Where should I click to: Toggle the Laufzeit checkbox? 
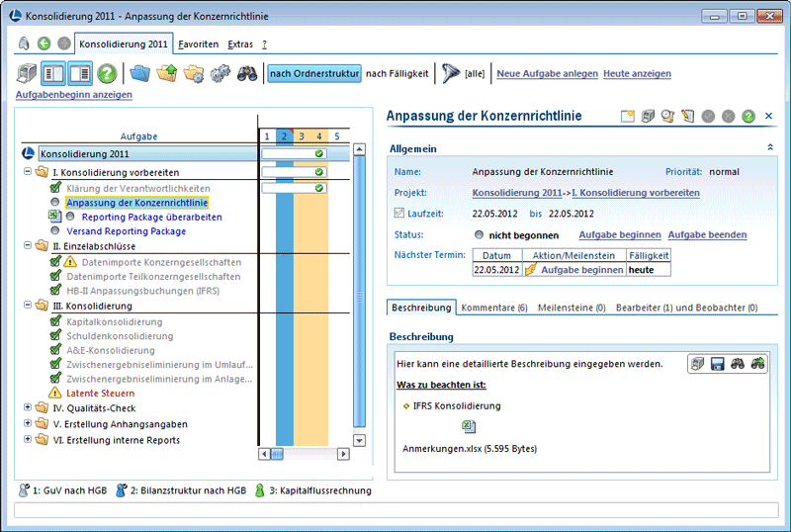tap(399, 213)
